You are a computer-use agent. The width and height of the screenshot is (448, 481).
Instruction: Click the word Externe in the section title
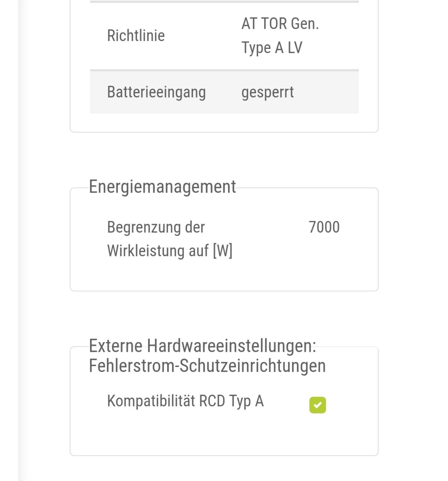115,346
